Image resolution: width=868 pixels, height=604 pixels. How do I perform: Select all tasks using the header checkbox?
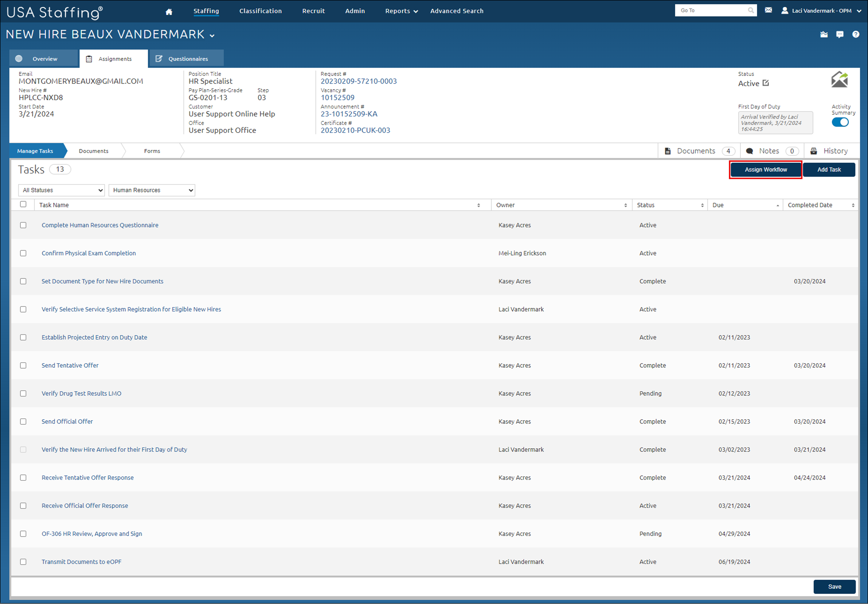pyautogui.click(x=23, y=204)
